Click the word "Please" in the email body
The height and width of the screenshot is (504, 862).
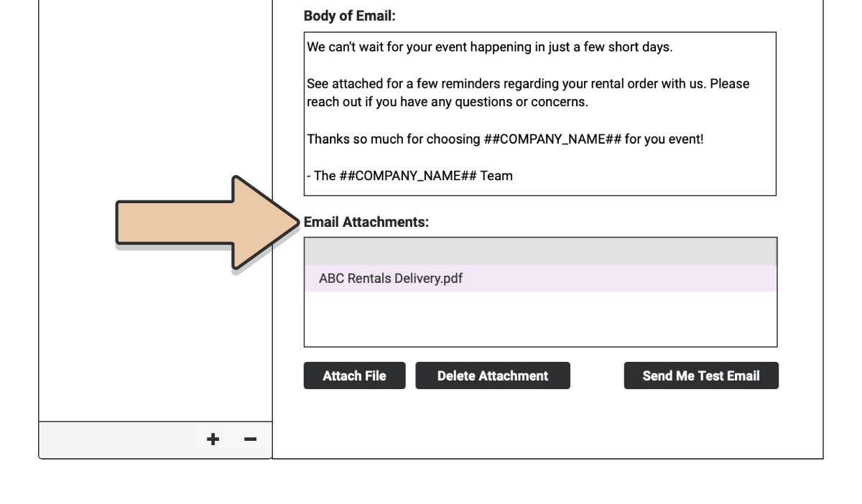tap(729, 84)
